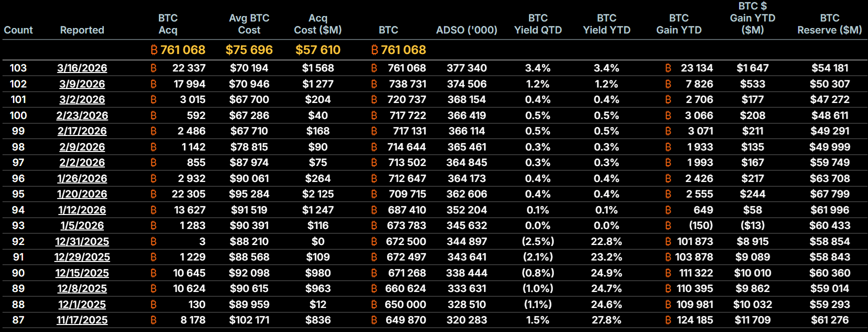This screenshot has width=868, height=332.
Task: Click the Bitcoin symbol beside the 761 068 BTC Acq total
Action: click(x=154, y=50)
